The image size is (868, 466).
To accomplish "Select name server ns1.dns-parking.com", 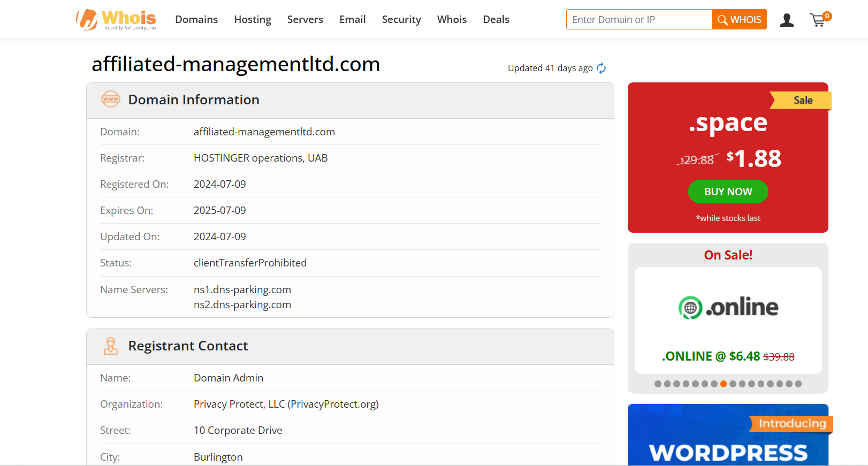I will (242, 289).
